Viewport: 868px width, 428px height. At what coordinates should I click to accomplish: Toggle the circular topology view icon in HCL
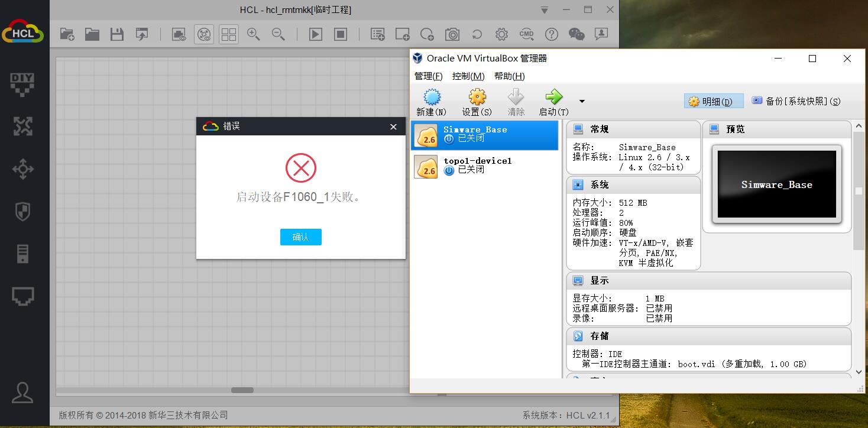[x=204, y=34]
